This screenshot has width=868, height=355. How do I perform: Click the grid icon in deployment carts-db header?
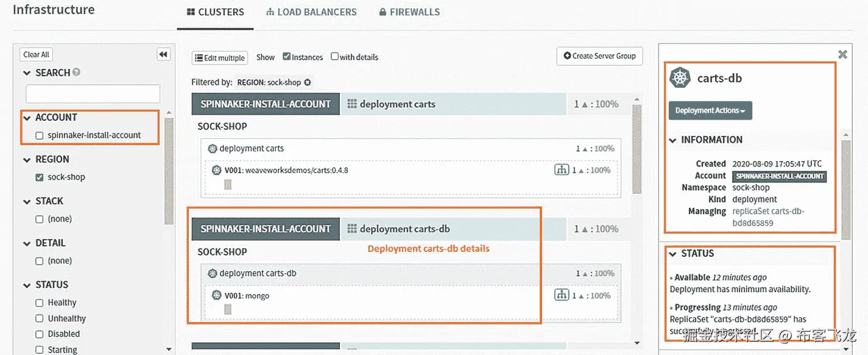[x=352, y=229]
